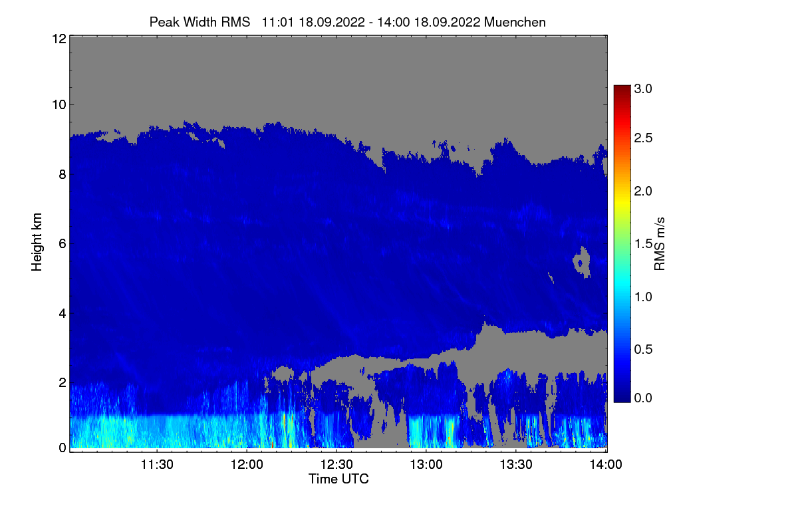Click the 'Height km' axis label
This screenshot has height=532, width=798.
click(36, 241)
